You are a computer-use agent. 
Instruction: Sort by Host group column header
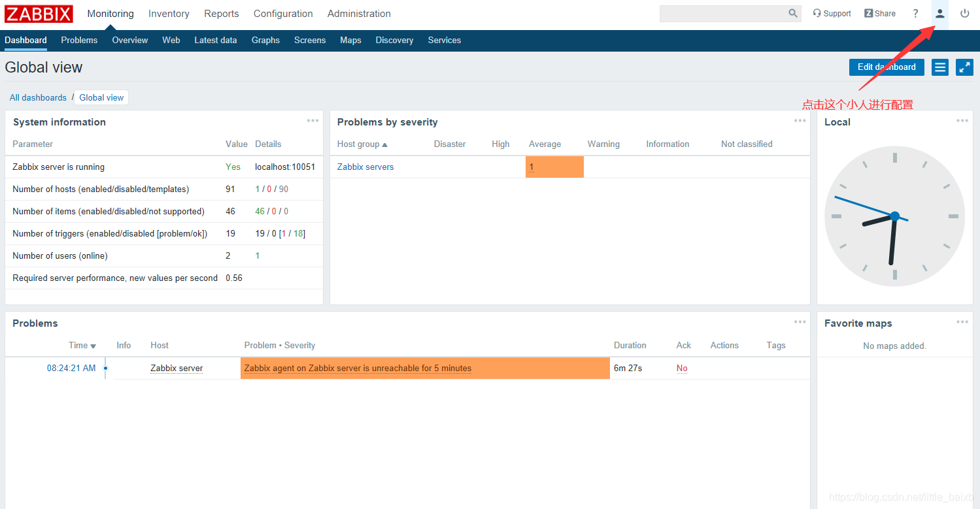[362, 144]
